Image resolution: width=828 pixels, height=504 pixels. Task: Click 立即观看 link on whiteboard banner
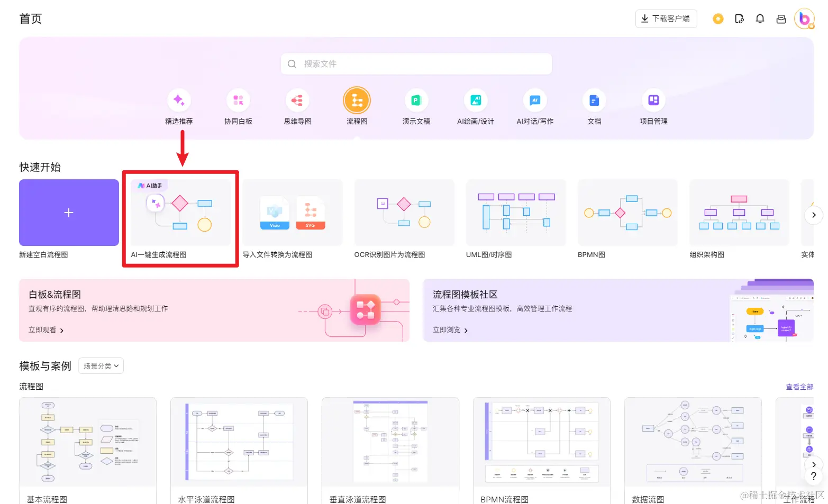pyautogui.click(x=46, y=330)
